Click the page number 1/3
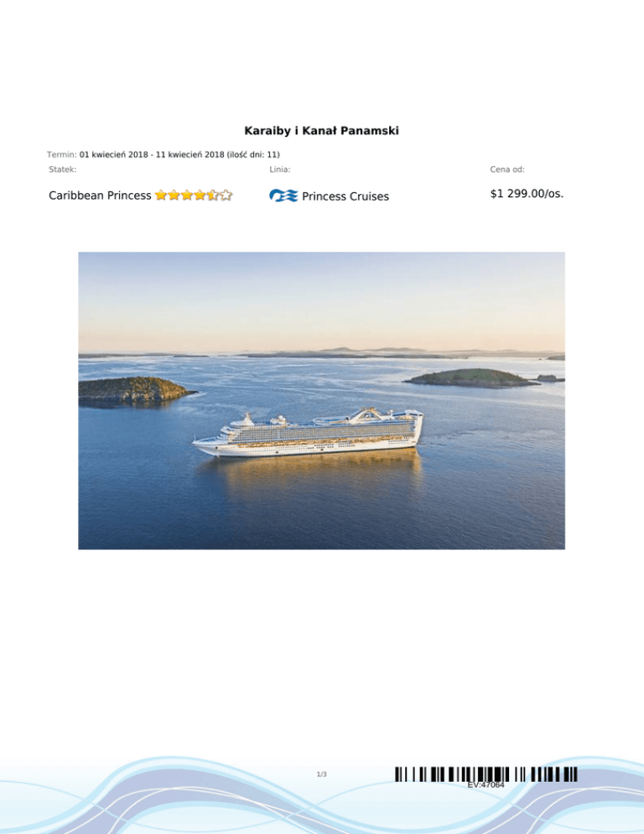 pyautogui.click(x=322, y=774)
